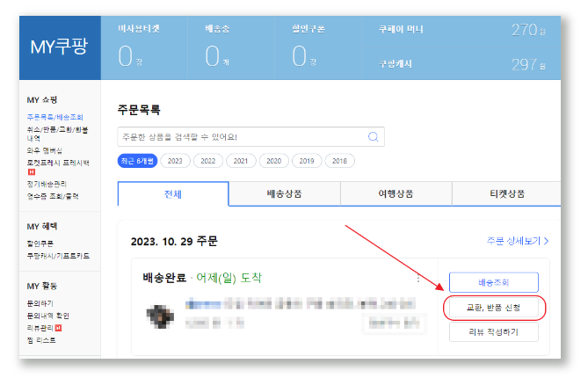Click the 2023. 10. 29 주문 heading

coord(174,241)
